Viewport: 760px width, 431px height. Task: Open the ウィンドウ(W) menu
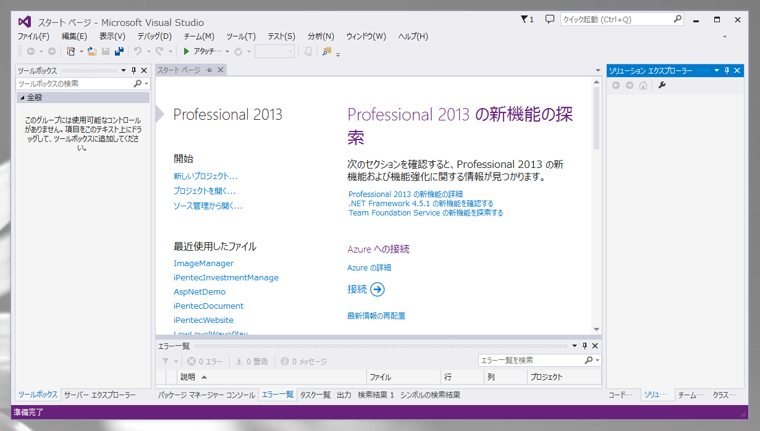[x=366, y=36]
